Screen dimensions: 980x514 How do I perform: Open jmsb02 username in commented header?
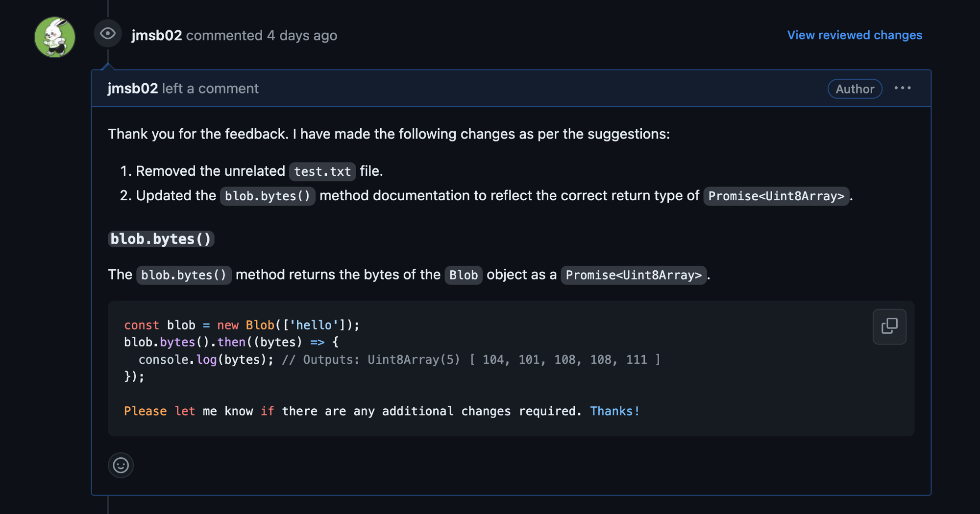coord(157,35)
